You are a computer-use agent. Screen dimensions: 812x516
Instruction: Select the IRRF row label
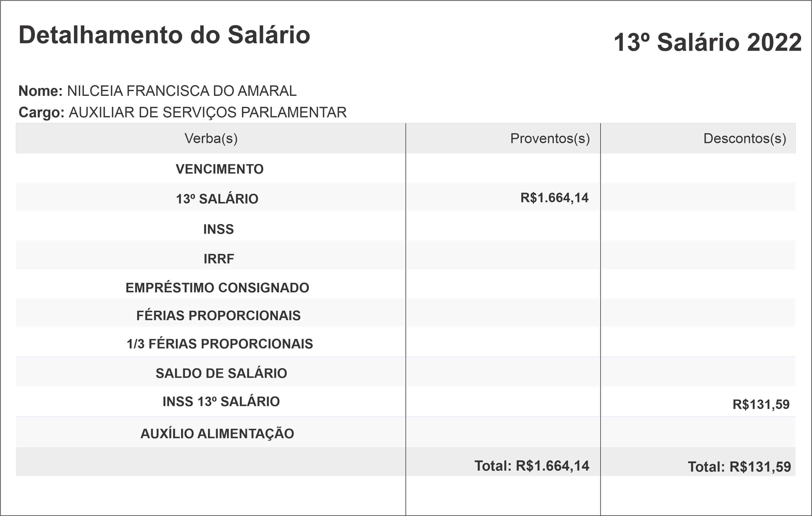(219, 259)
